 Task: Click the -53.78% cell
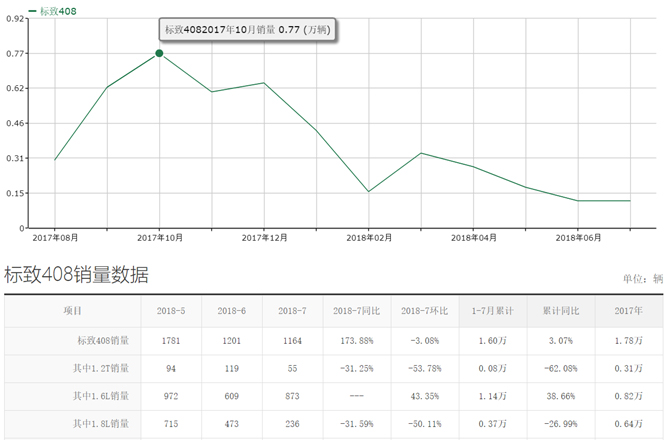click(425, 369)
